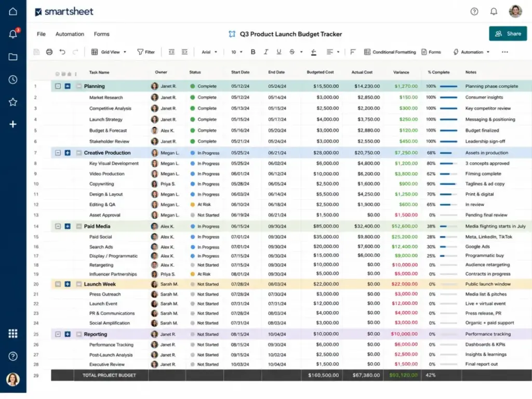Click the blue plus on Paid Media row
This screenshot has width=532, height=399.
[x=68, y=227]
